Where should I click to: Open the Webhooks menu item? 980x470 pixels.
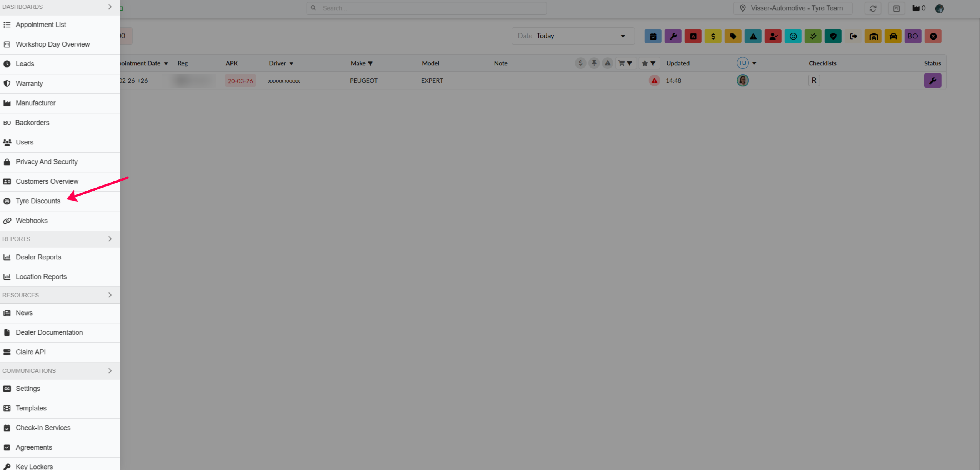(x=32, y=221)
